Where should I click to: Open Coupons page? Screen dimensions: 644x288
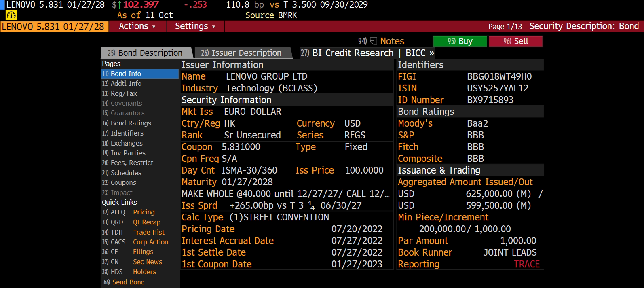[x=139, y=182]
